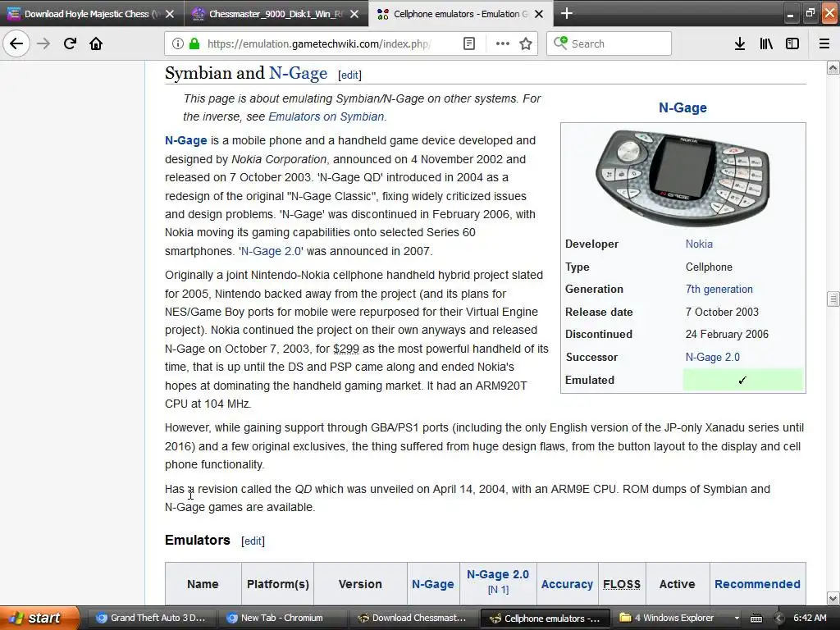Viewport: 840px width, 630px height.
Task: Click the forward navigation arrow
Action: pos(43,43)
